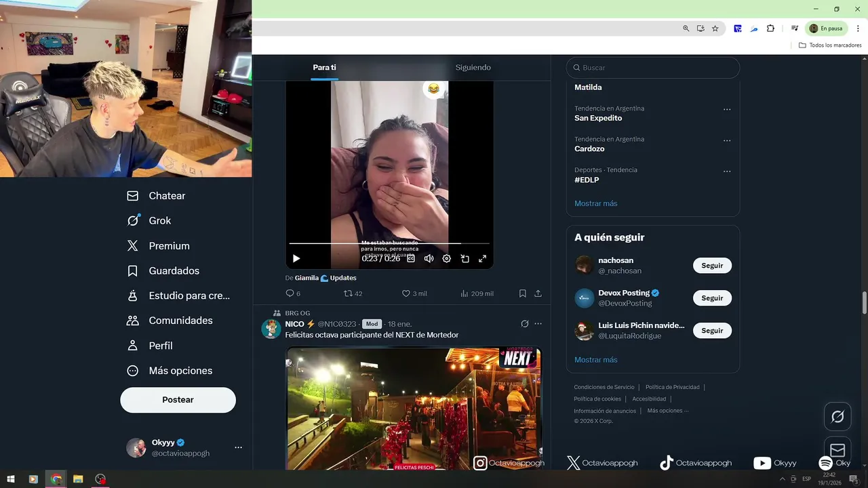Expand Más opciones in the sidebar
This screenshot has height=488, width=868.
tap(170, 371)
